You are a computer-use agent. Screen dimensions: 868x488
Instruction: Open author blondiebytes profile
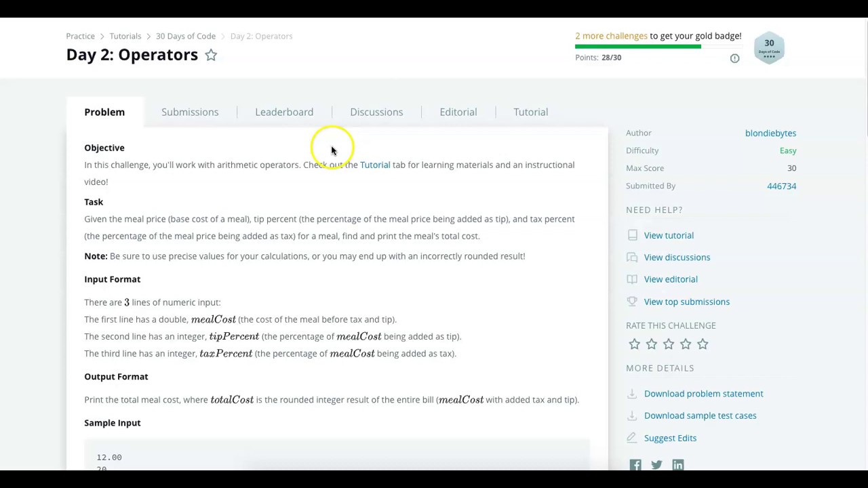[x=770, y=133]
